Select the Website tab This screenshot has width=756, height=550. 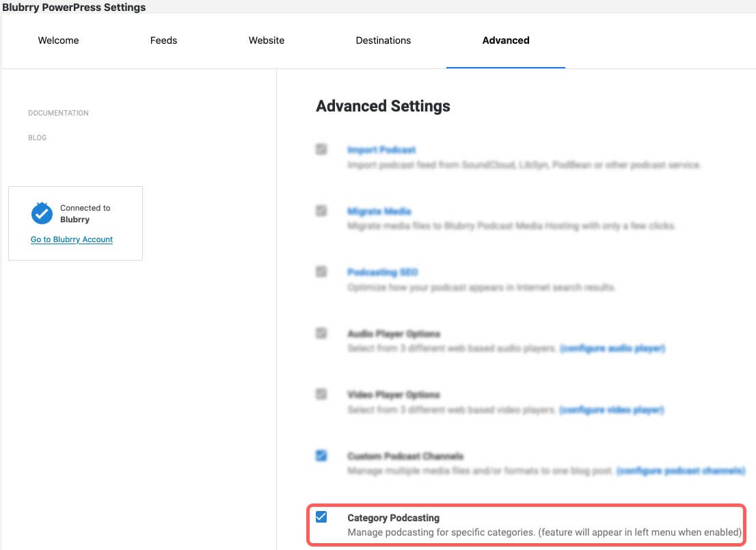coord(266,40)
